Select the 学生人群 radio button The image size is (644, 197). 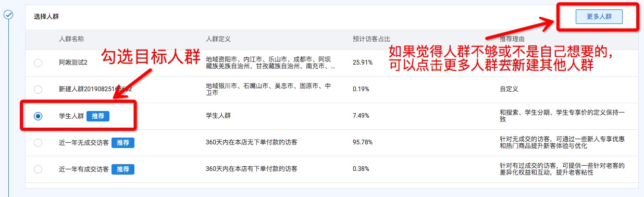[x=38, y=116]
